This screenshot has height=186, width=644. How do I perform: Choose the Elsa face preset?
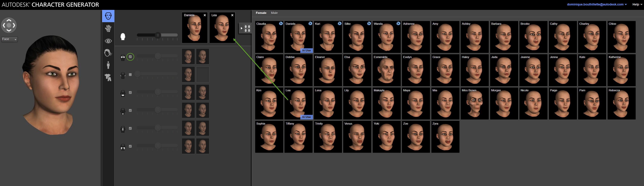pos(357,70)
